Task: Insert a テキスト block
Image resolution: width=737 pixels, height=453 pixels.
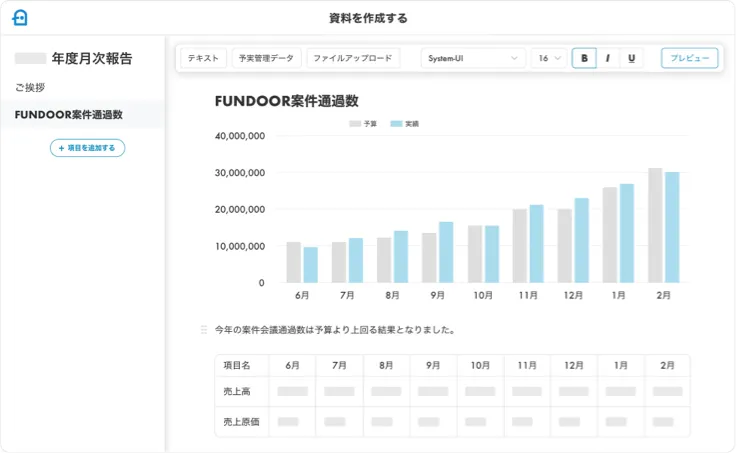Action: tap(204, 58)
